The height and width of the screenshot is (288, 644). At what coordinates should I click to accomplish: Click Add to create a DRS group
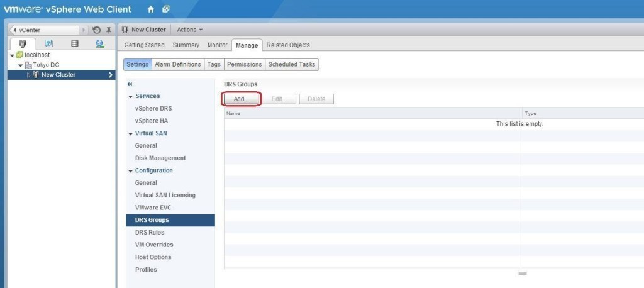(241, 99)
